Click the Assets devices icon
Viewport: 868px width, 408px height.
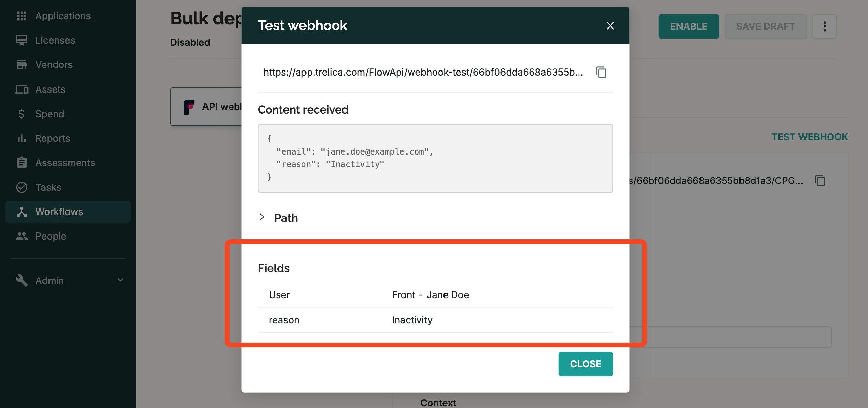click(22, 89)
